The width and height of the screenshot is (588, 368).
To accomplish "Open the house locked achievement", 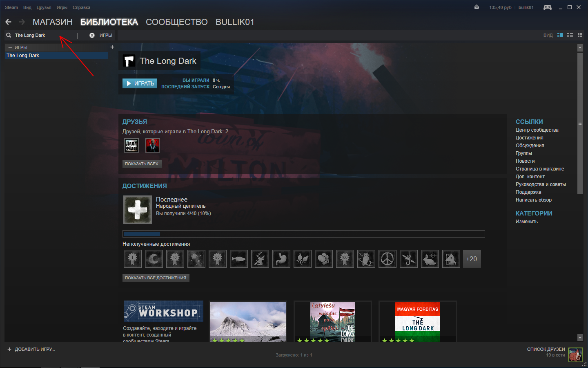I will click(451, 259).
